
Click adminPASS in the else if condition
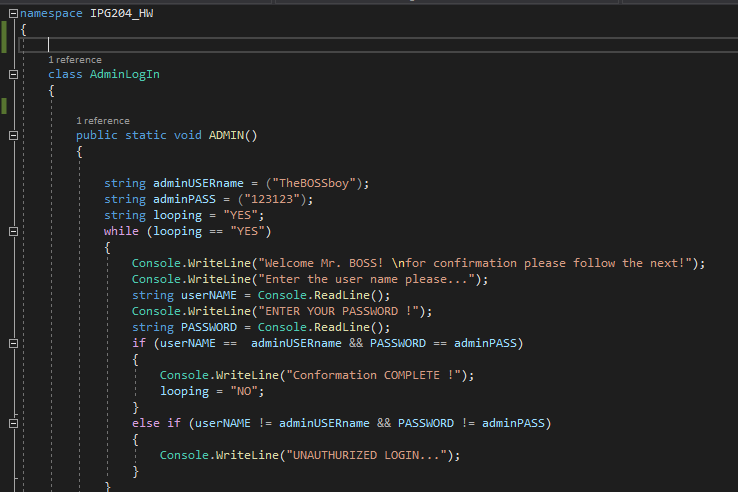point(513,423)
